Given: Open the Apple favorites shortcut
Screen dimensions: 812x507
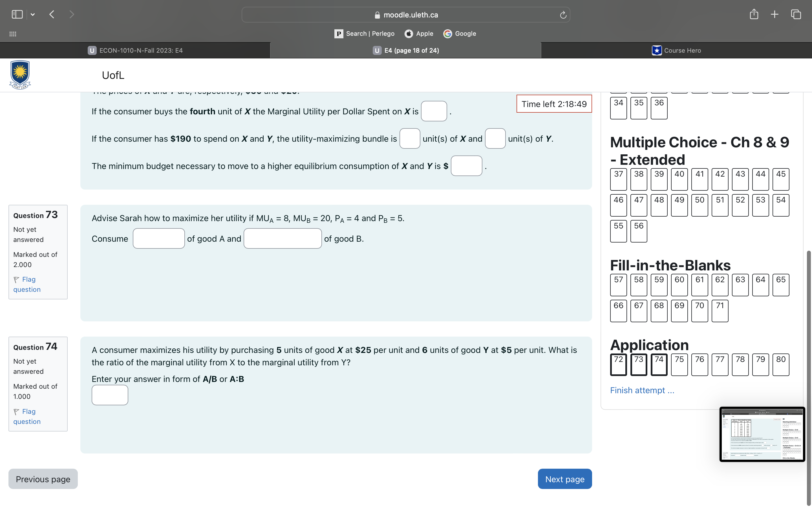Looking at the screenshot, I should point(419,34).
